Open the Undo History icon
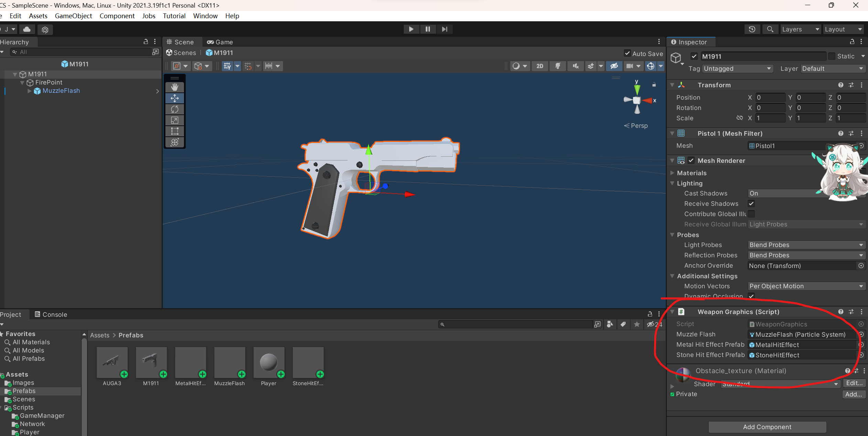Image resolution: width=868 pixels, height=436 pixels. (x=752, y=29)
